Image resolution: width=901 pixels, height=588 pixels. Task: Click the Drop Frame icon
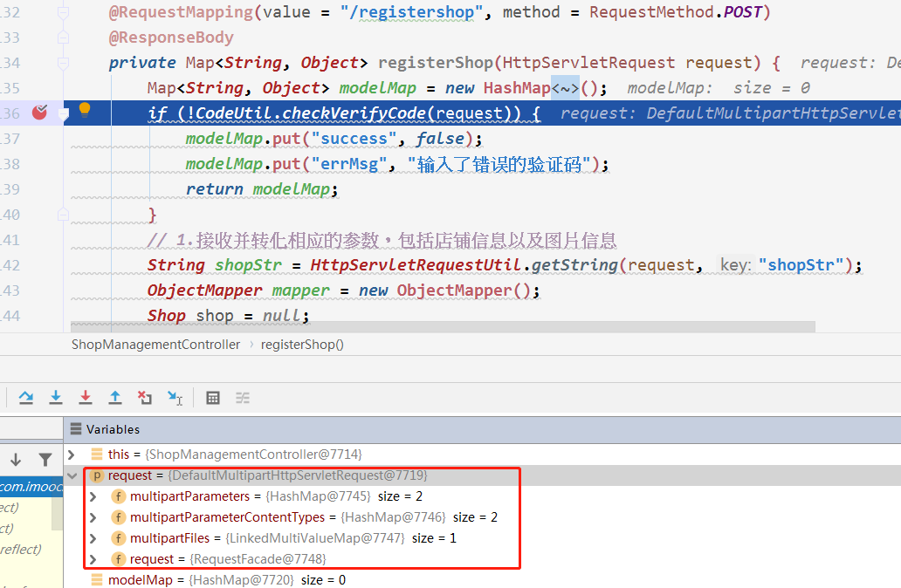tap(145, 397)
